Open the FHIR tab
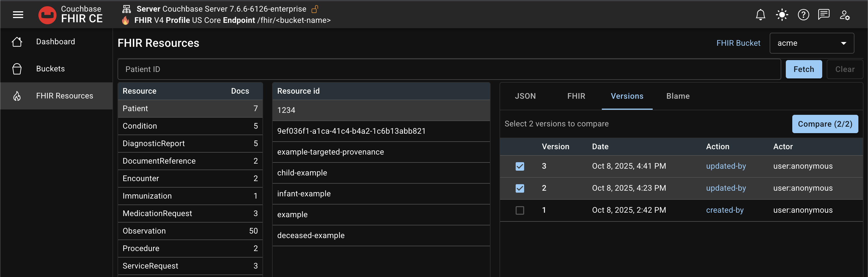This screenshot has height=277, width=868. 576,96
